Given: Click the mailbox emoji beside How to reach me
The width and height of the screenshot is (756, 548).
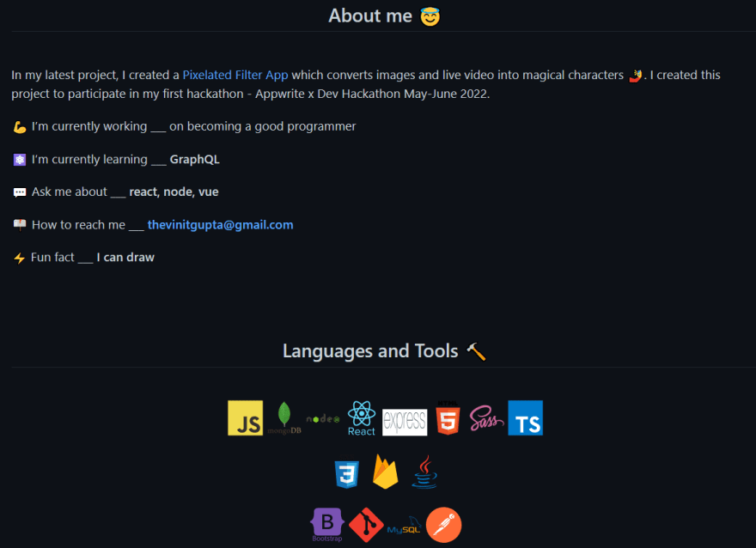Looking at the screenshot, I should point(19,225).
